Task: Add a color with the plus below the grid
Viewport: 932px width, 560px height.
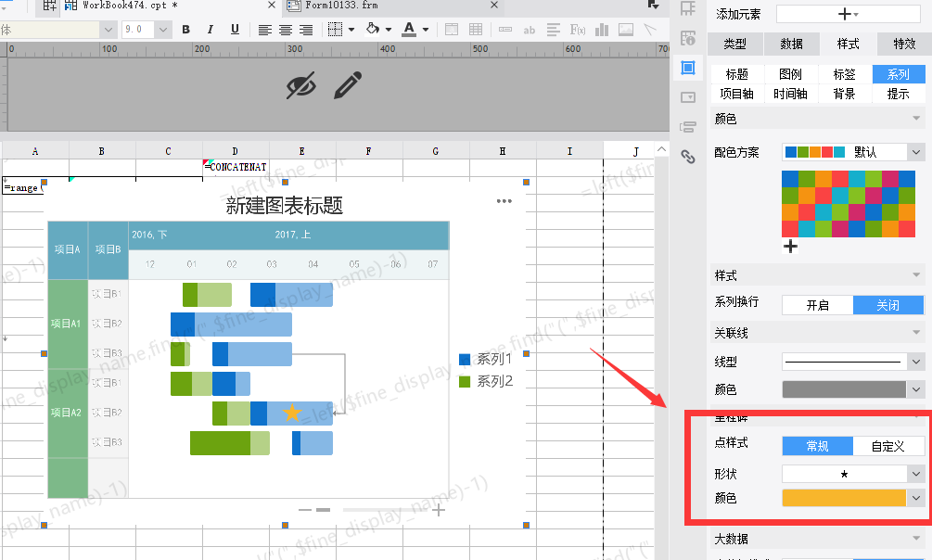Action: tap(790, 246)
